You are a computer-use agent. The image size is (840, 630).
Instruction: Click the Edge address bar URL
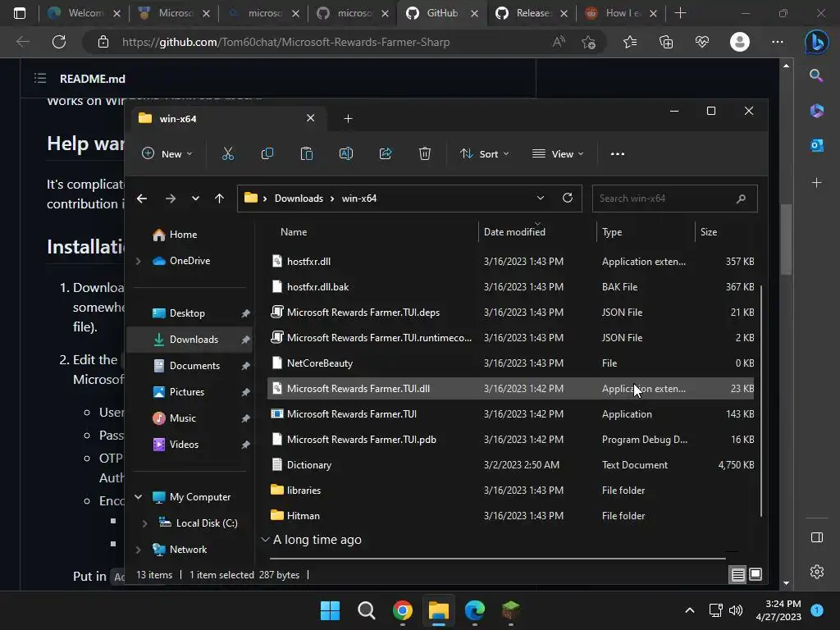pyautogui.click(x=285, y=42)
